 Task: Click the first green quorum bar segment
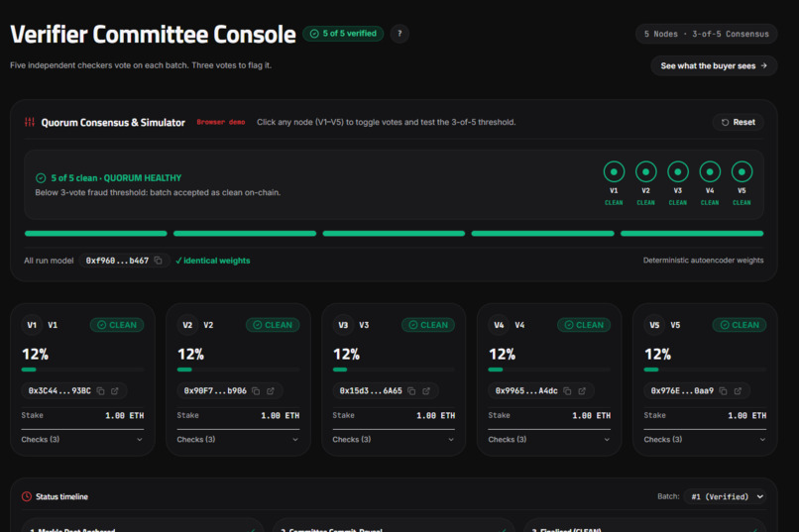pyautogui.click(x=96, y=234)
